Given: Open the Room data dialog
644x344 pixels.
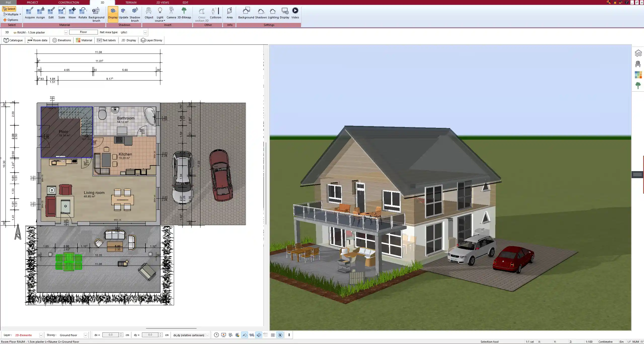Looking at the screenshot, I should click(37, 40).
